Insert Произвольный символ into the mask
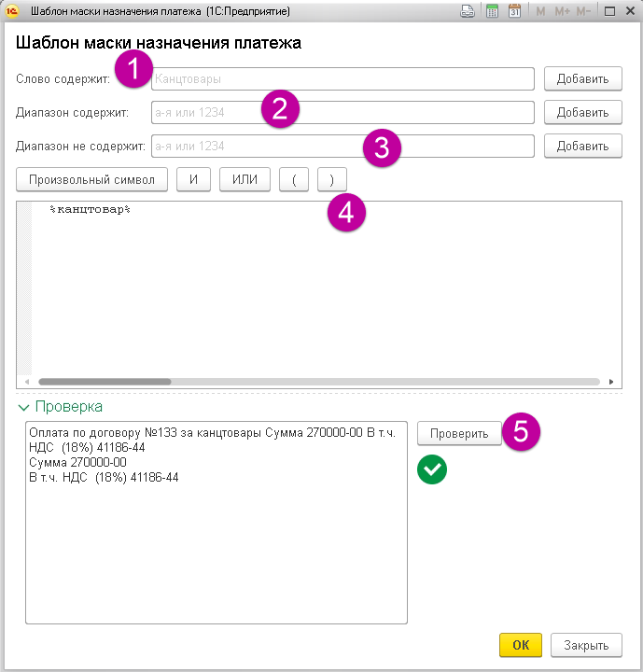The width and height of the screenshot is (643, 672). click(91, 179)
